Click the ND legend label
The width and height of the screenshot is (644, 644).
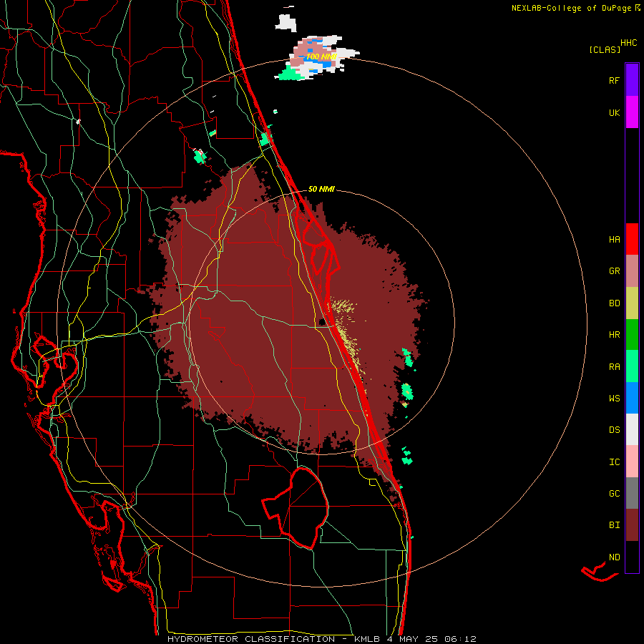614,557
